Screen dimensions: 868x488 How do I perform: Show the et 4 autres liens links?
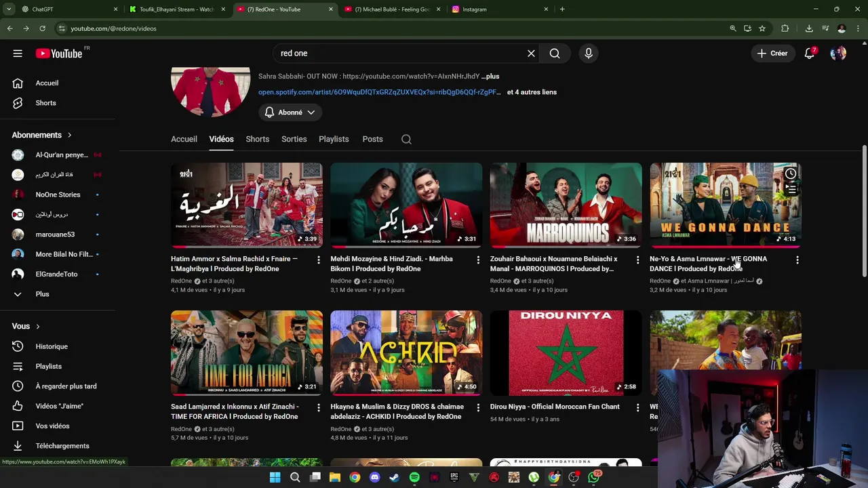tap(532, 92)
